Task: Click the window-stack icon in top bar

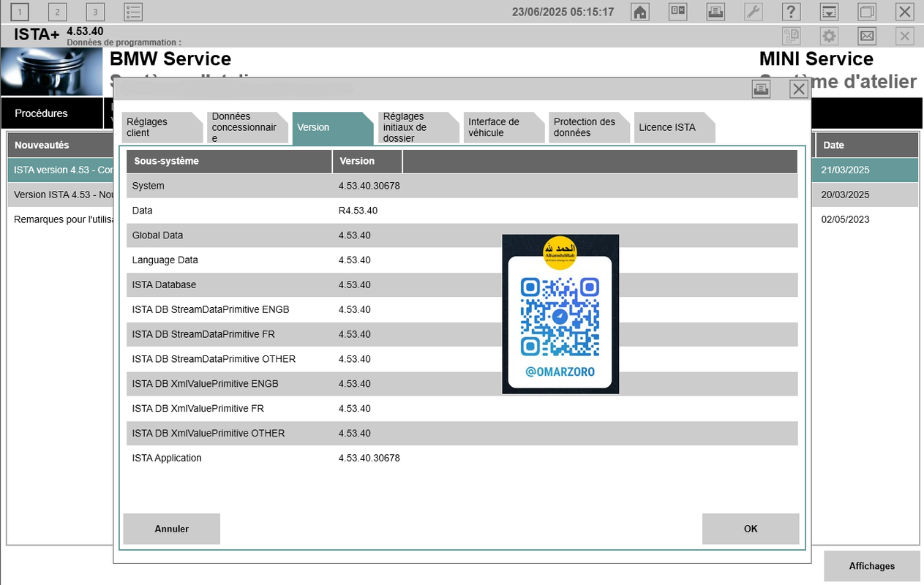Action: [867, 12]
